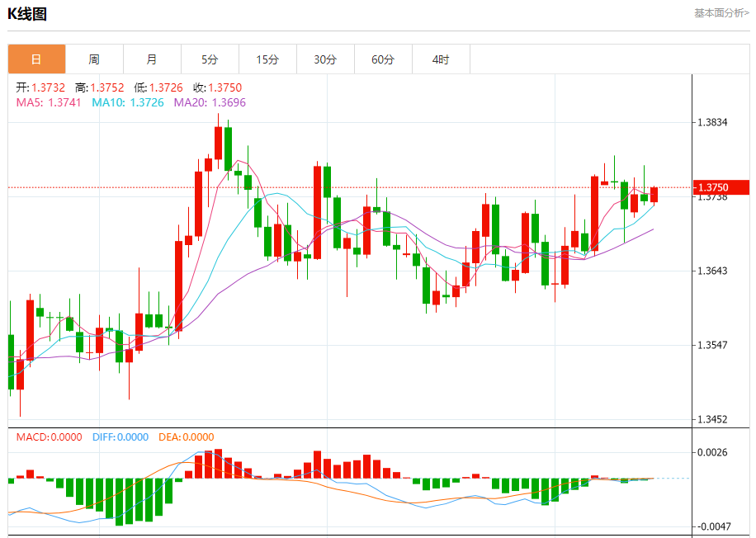Click the 1.3547 price axis label
The width and height of the screenshot is (756, 538).
click(712, 345)
